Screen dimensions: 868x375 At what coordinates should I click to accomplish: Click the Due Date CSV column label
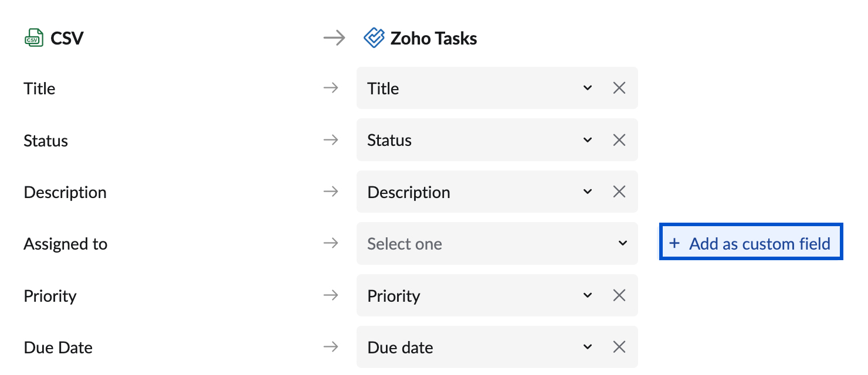[x=58, y=347]
